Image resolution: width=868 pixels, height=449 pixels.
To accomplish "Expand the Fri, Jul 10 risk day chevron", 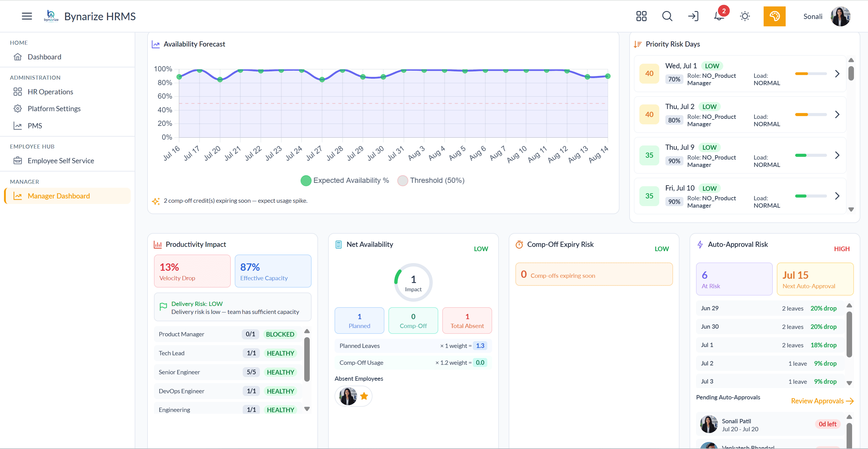I will click(837, 196).
